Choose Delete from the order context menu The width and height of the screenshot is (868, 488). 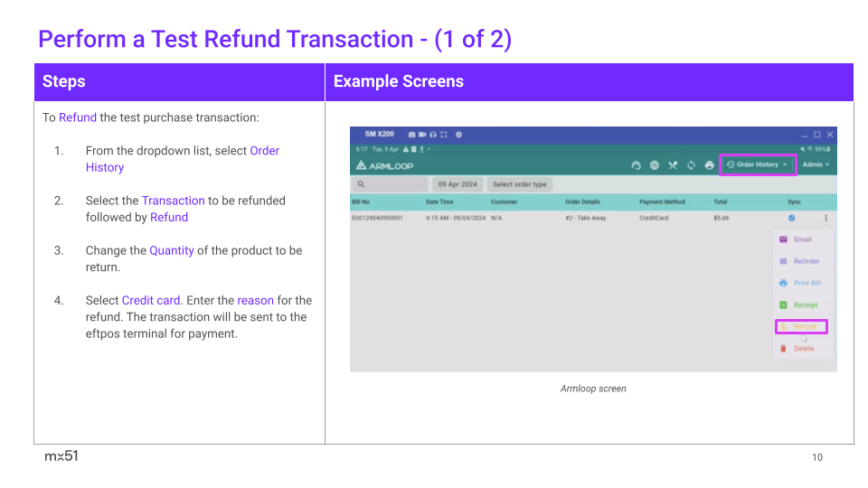pyautogui.click(x=803, y=349)
